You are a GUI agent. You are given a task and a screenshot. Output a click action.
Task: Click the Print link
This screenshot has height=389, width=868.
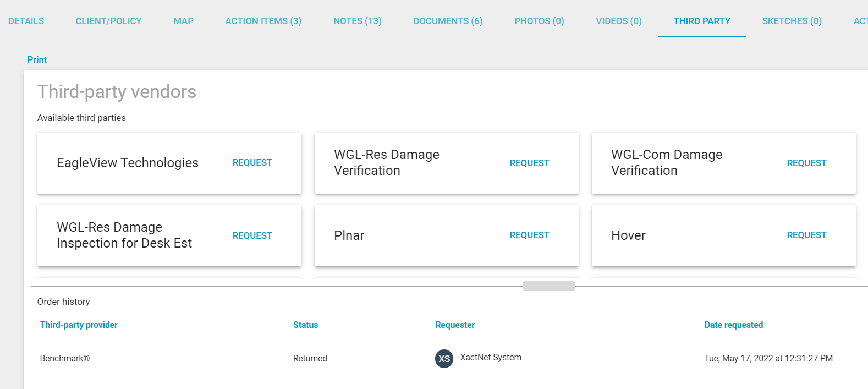[x=37, y=59]
